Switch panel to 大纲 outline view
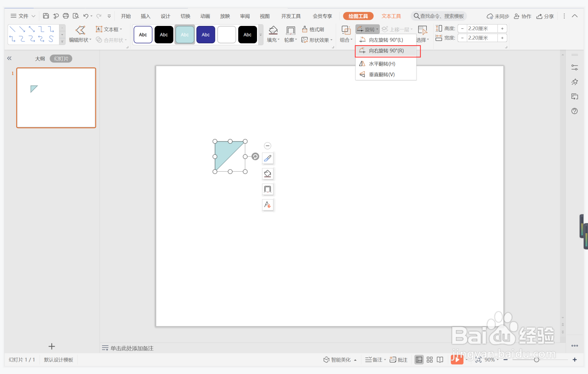The height and width of the screenshot is (374, 588). click(x=40, y=59)
